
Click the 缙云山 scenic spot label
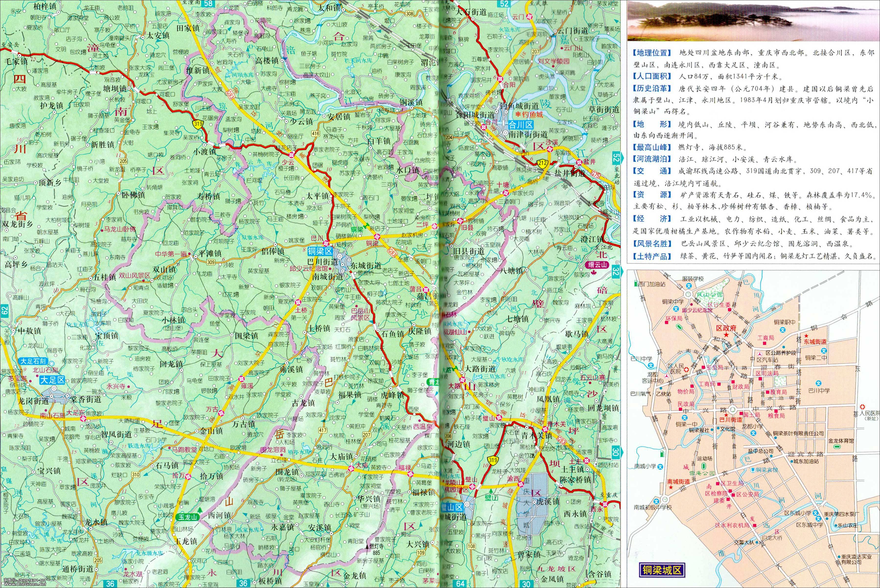[x=597, y=265]
